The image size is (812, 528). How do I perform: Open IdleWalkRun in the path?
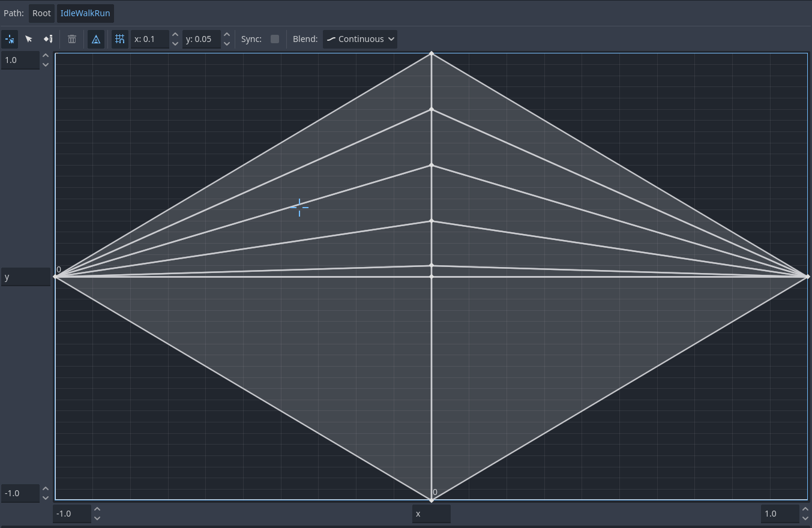[85, 13]
